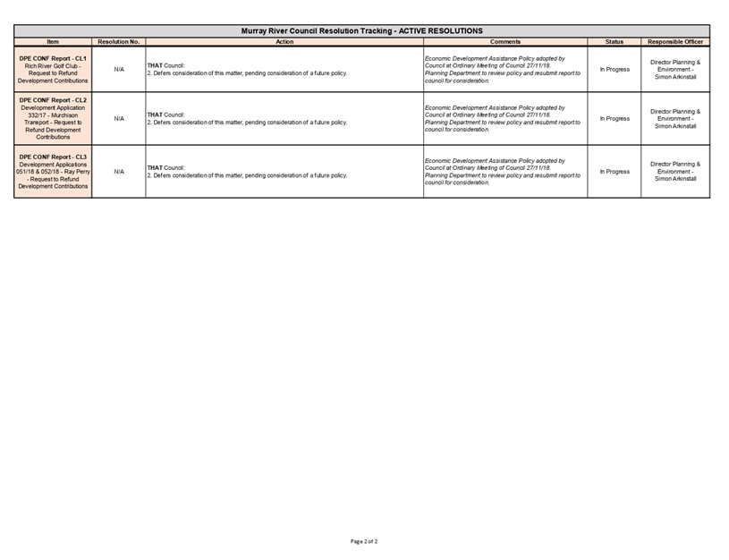Click Responsible Officer cell in CL3 row
The image size is (729, 560).
coord(675,171)
